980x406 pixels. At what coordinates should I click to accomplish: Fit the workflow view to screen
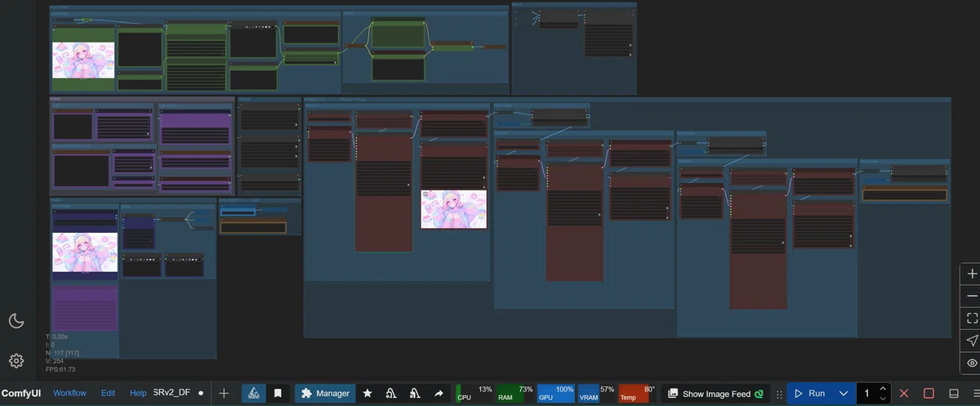[x=971, y=318]
